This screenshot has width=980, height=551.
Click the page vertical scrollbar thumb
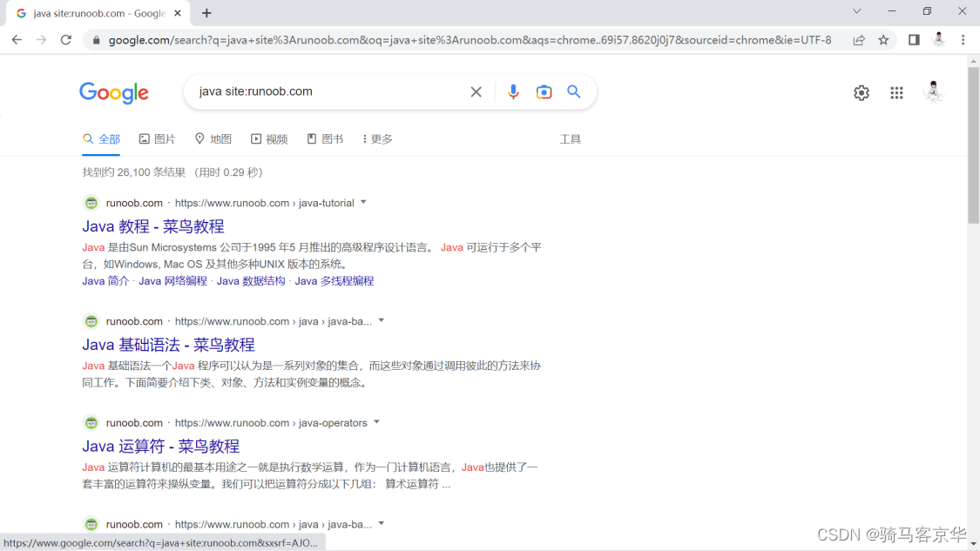[x=974, y=145]
